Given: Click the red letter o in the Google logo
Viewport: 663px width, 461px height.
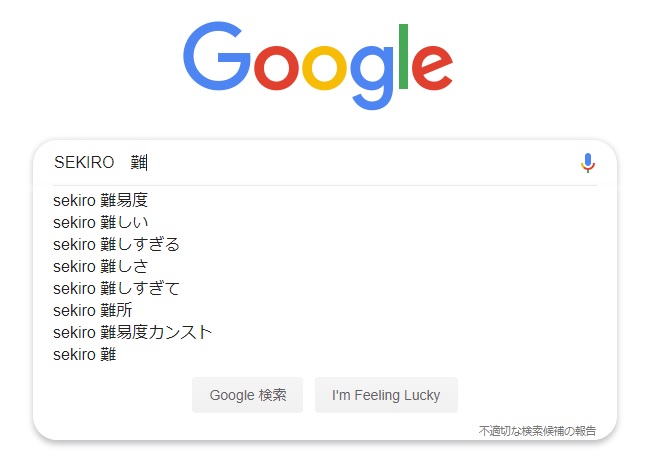Looking at the screenshot, I should [277, 67].
